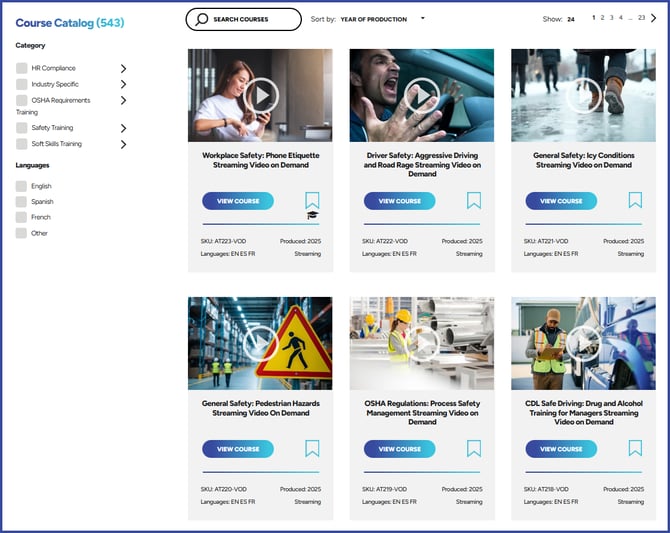Play the Phone Etiquette video preview
This screenshot has width=670, height=533.
click(260, 96)
